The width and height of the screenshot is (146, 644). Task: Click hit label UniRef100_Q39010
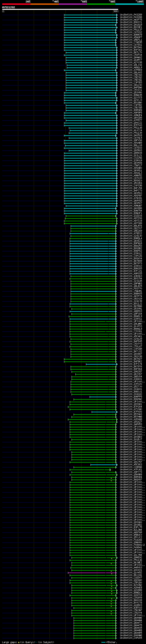(x=131, y=266)
